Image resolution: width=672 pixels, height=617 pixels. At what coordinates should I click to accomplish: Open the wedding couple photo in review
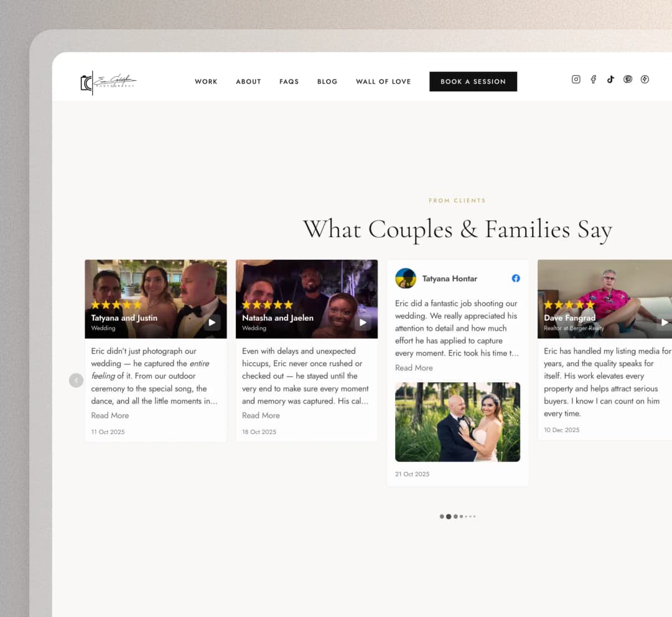point(457,422)
